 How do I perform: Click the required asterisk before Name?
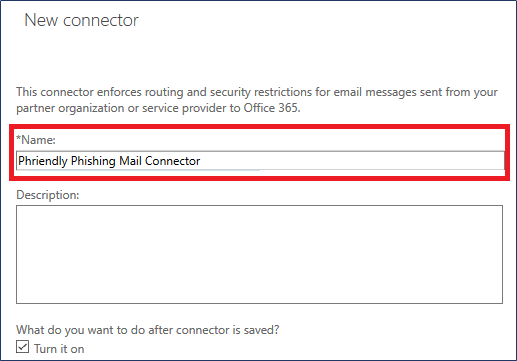click(x=19, y=139)
